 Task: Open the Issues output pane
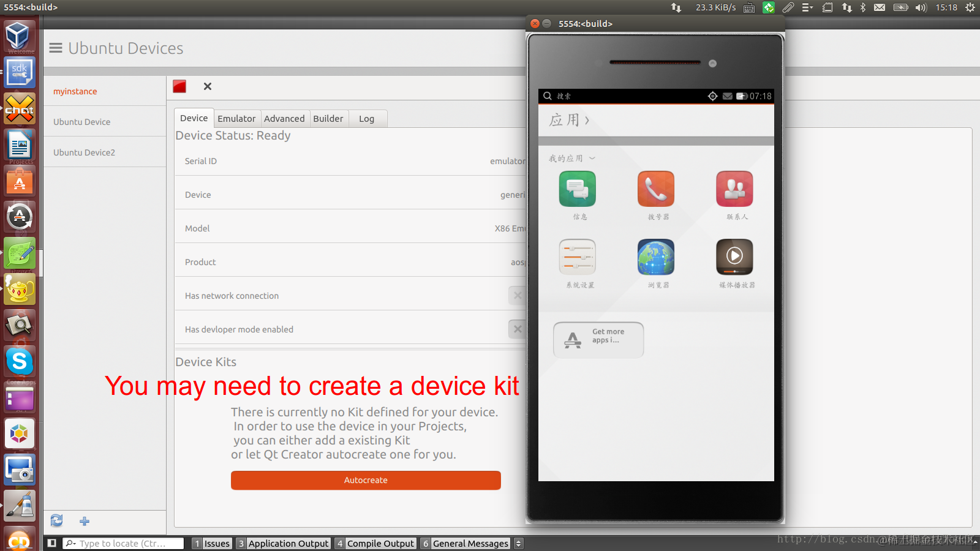click(x=212, y=543)
